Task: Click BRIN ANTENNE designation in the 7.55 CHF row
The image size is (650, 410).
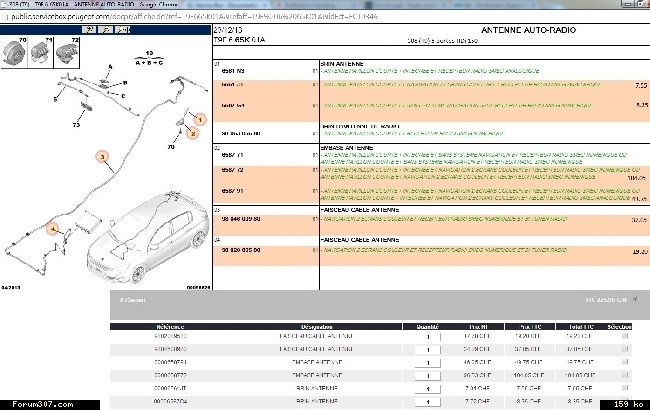Action: click(x=317, y=388)
